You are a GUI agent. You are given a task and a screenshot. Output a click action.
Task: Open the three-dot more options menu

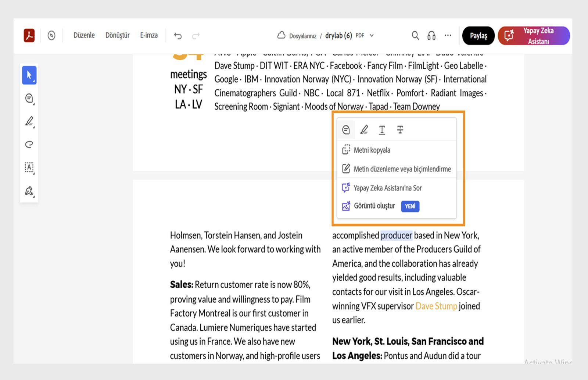point(448,35)
